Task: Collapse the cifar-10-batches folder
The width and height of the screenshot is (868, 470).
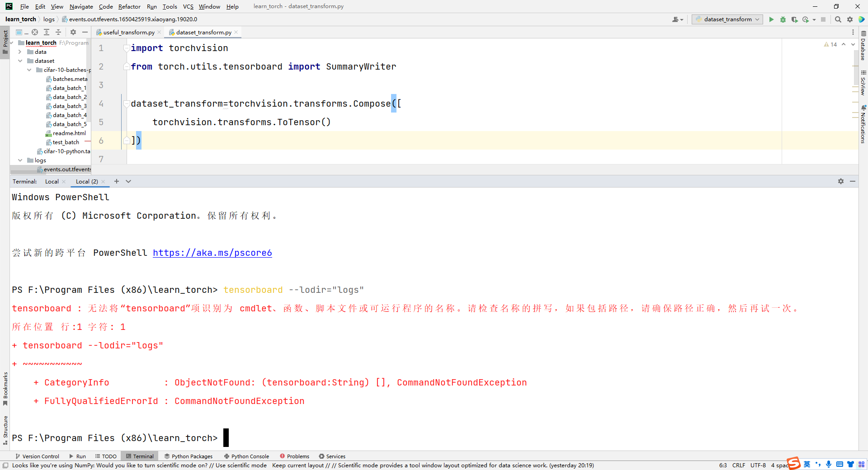Action: (x=29, y=70)
